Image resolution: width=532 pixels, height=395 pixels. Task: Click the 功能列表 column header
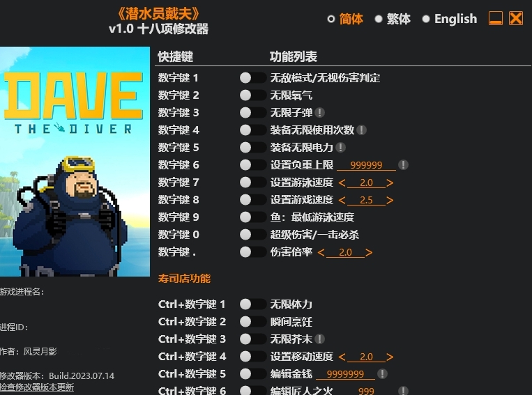[x=294, y=56]
